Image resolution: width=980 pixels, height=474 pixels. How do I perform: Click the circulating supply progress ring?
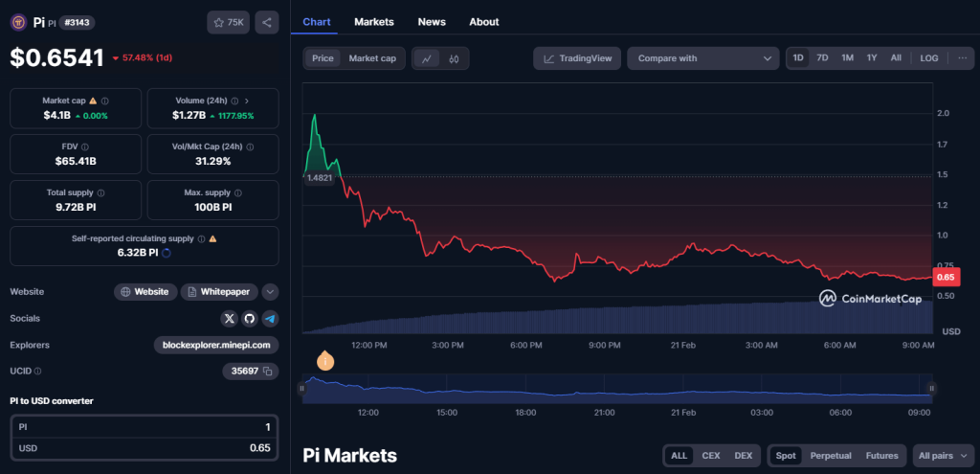pos(167,253)
